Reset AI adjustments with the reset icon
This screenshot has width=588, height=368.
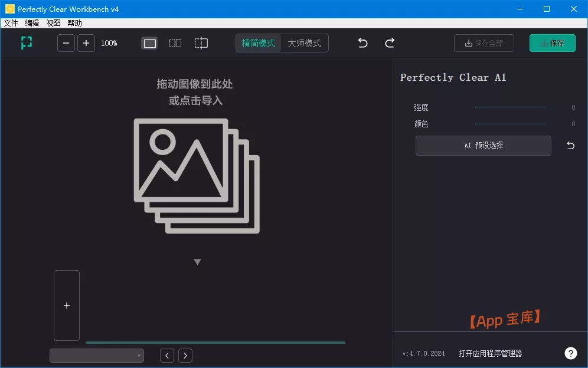pyautogui.click(x=570, y=145)
